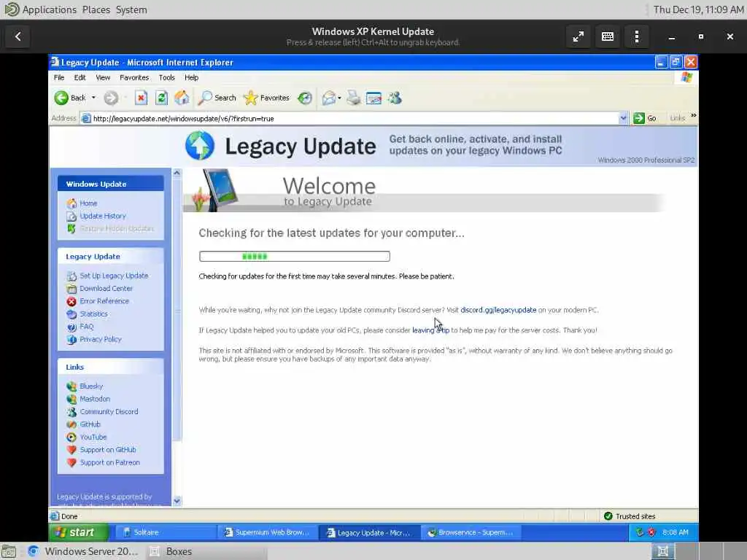Viewport: 747px width, 560px height.
Task: Open Support on GitHub link
Action: click(108, 450)
